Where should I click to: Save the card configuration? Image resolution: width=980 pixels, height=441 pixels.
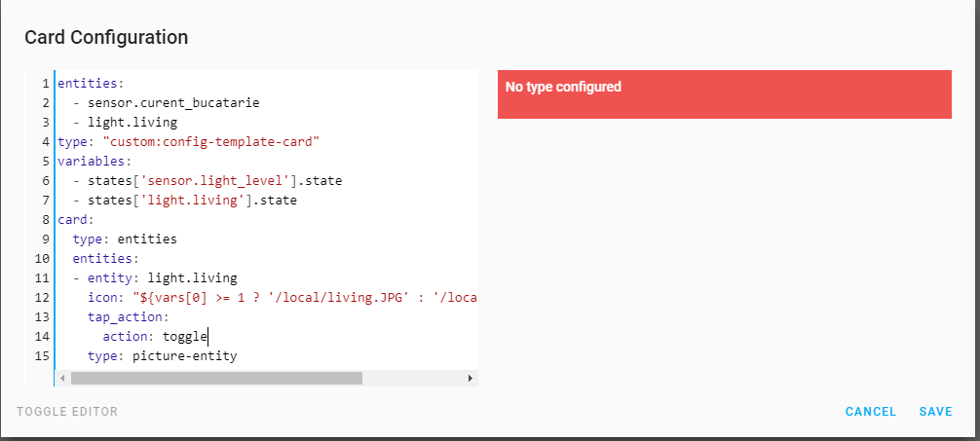tap(935, 412)
